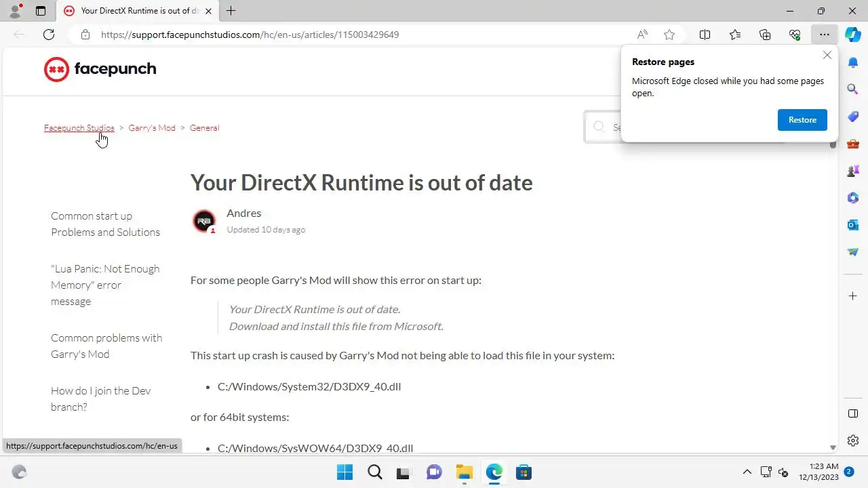Open the Drop paper plane sidebar icon
Viewport: 868px width, 488px height.
pyautogui.click(x=853, y=252)
